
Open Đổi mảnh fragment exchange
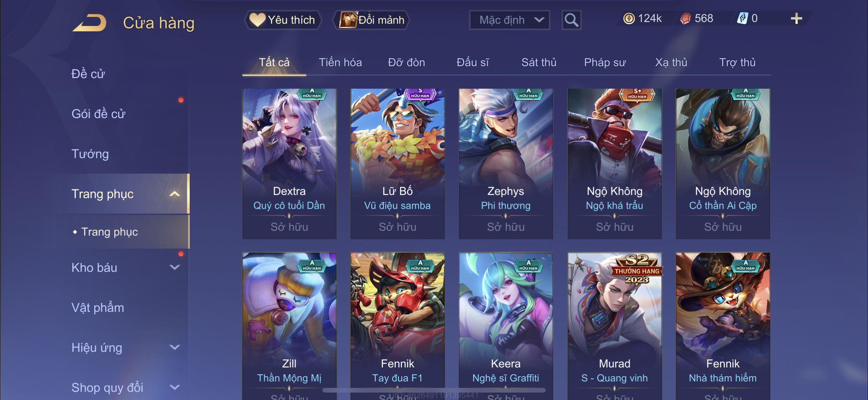click(x=372, y=20)
